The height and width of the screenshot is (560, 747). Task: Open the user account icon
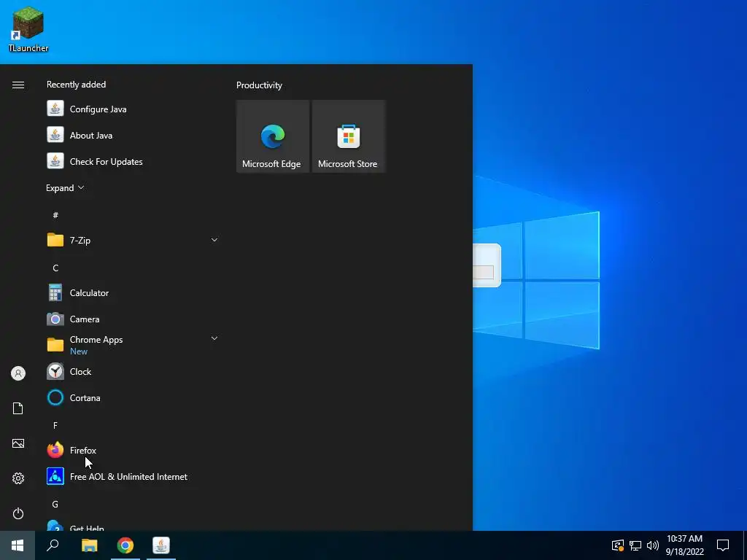(18, 373)
